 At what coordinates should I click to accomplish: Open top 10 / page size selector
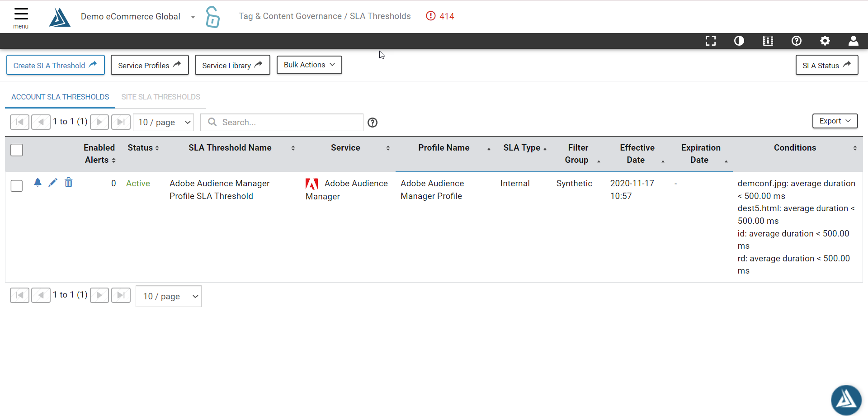pos(163,122)
